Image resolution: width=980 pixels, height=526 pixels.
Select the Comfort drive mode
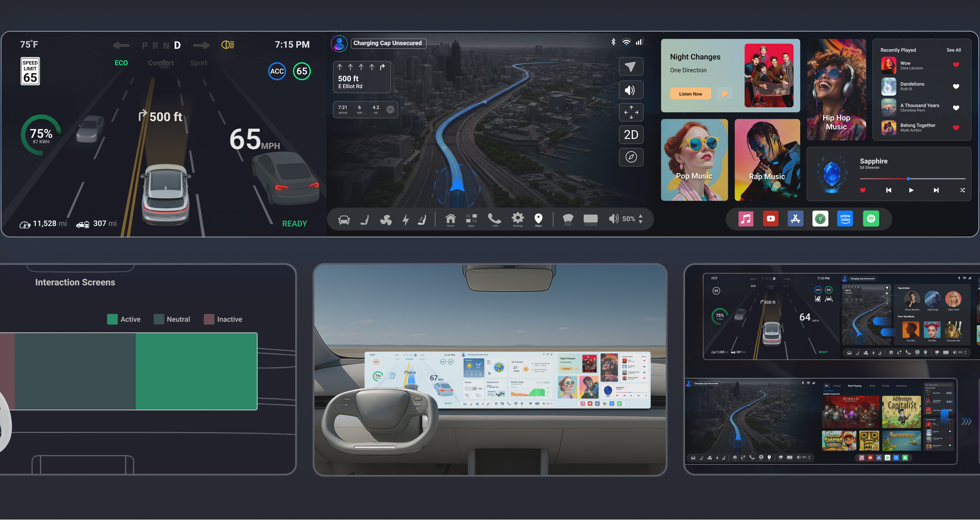[161, 63]
